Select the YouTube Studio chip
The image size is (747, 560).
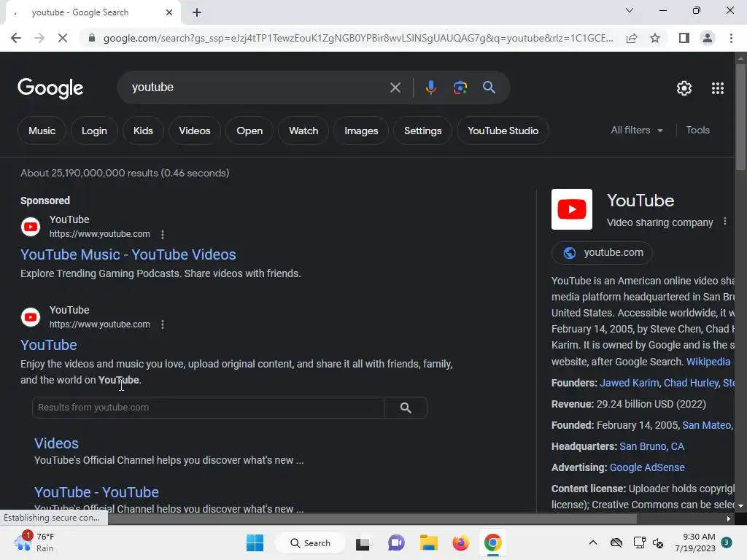pos(503,131)
